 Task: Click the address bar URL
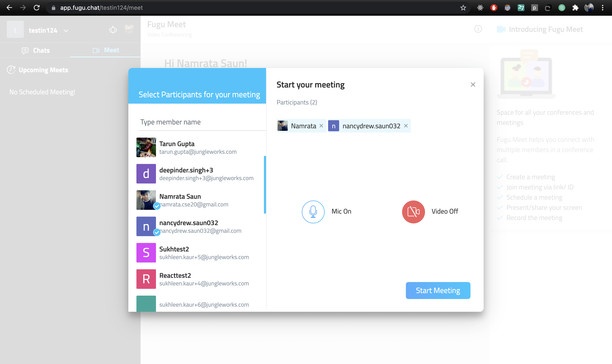pos(101,8)
